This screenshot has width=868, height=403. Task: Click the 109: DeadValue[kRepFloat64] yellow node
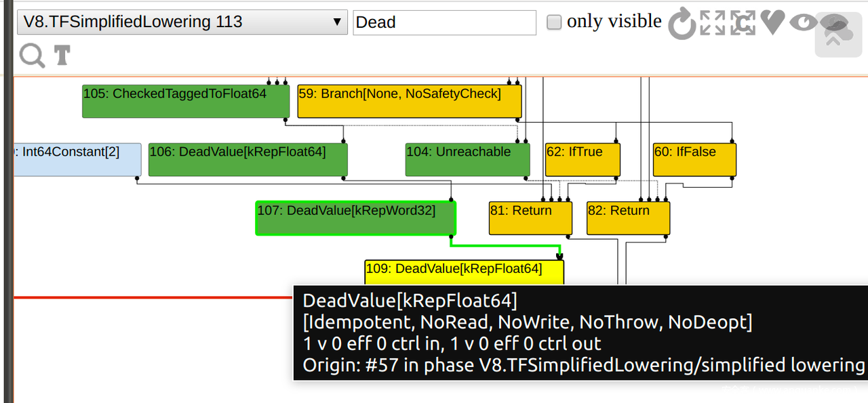464,271
